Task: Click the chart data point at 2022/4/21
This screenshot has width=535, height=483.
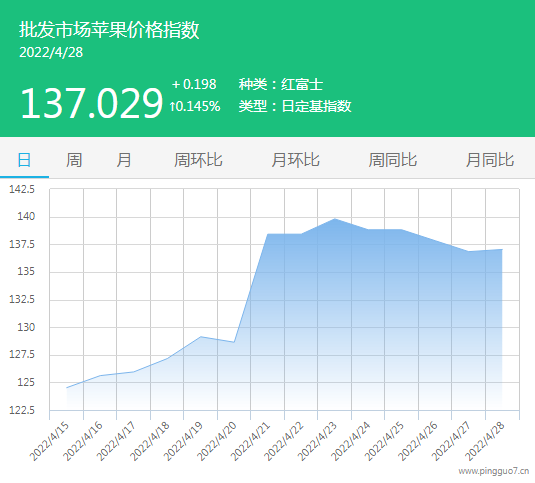Action: [x=268, y=234]
